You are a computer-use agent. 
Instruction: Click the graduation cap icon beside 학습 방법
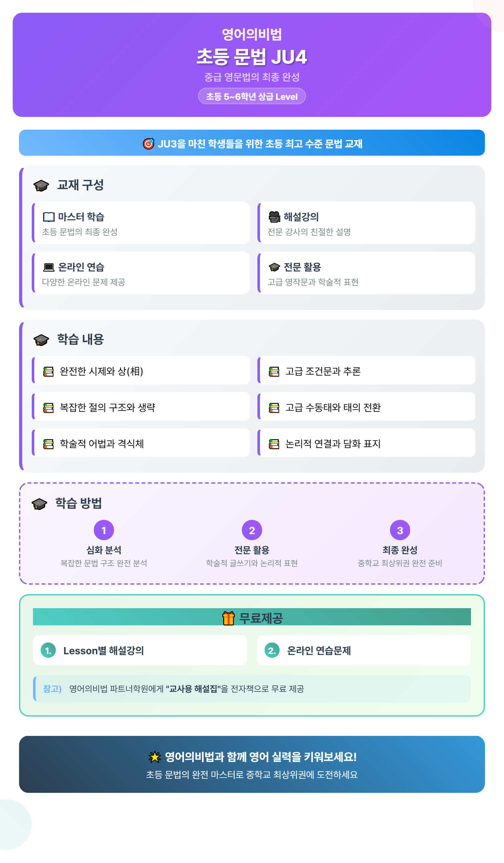39,504
